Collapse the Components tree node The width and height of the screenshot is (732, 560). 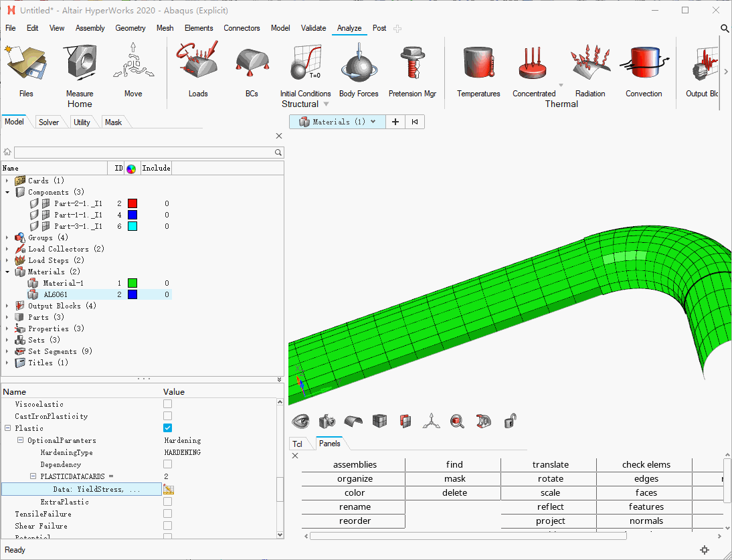click(7, 192)
